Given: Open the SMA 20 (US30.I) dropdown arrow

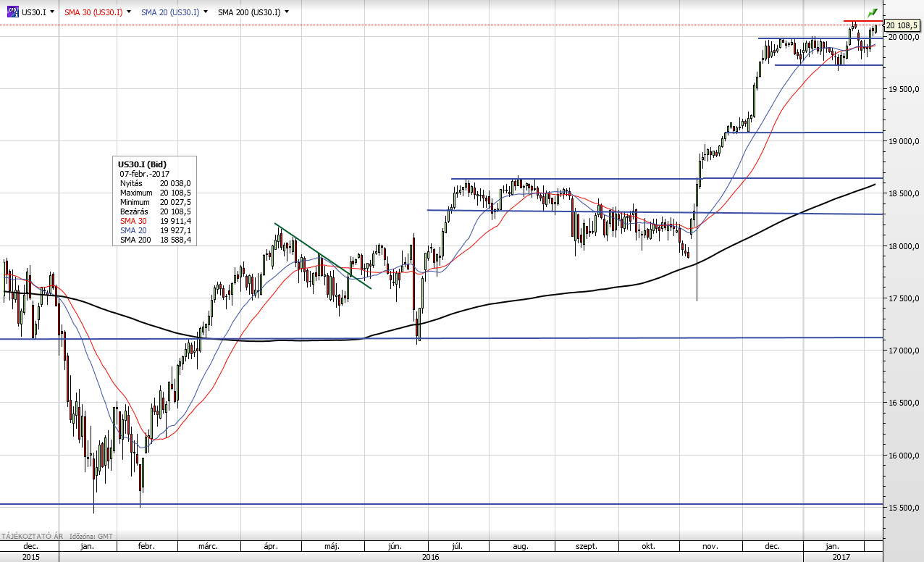Looking at the screenshot, I should coord(206,12).
